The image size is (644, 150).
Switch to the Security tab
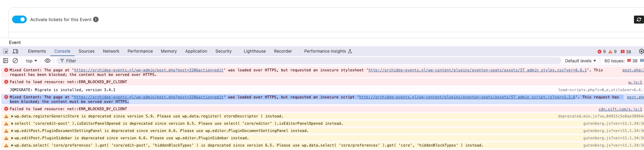click(223, 51)
